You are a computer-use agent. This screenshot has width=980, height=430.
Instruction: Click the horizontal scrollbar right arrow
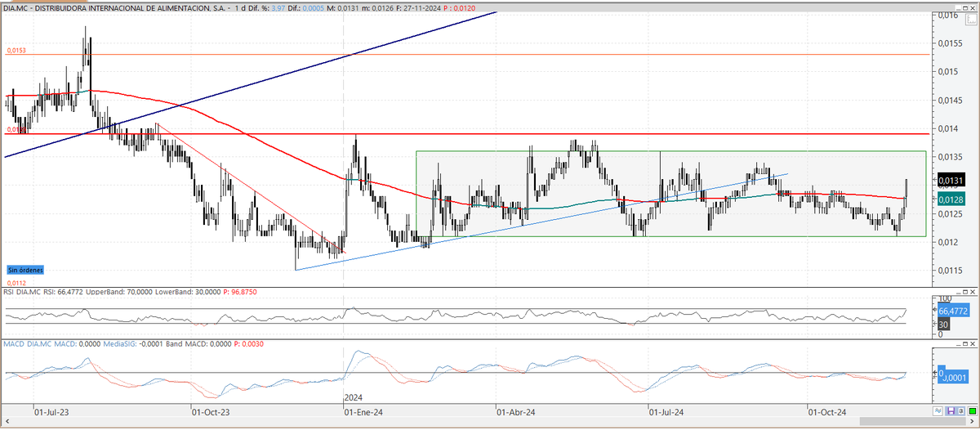click(x=973, y=421)
